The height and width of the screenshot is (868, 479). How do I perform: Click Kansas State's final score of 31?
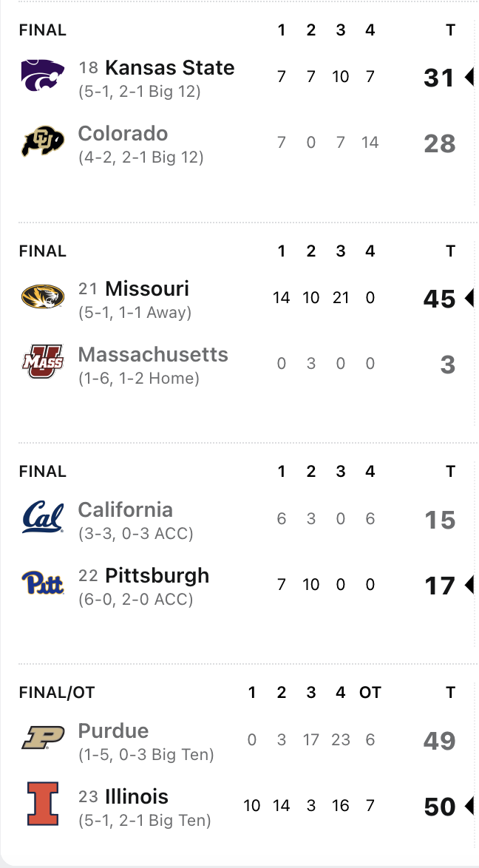point(439,77)
